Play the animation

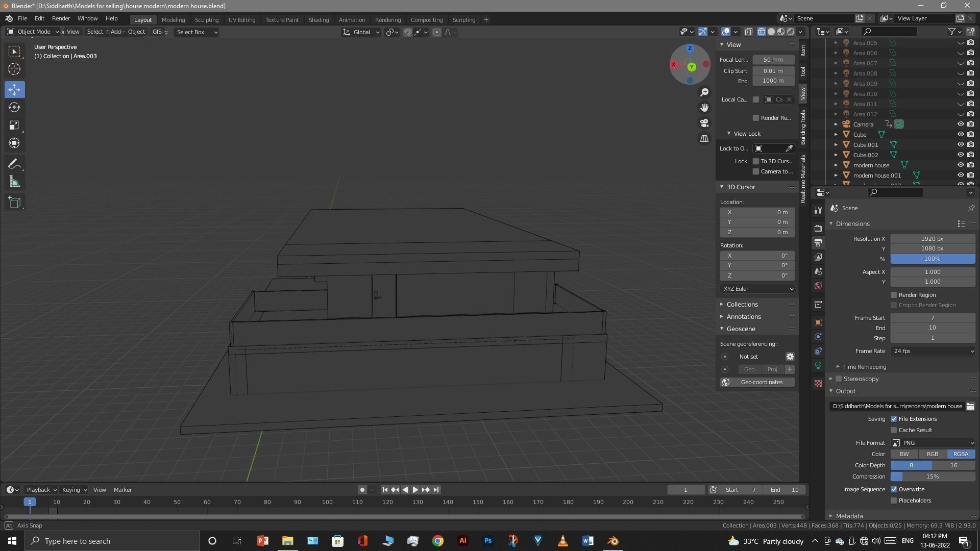(415, 490)
